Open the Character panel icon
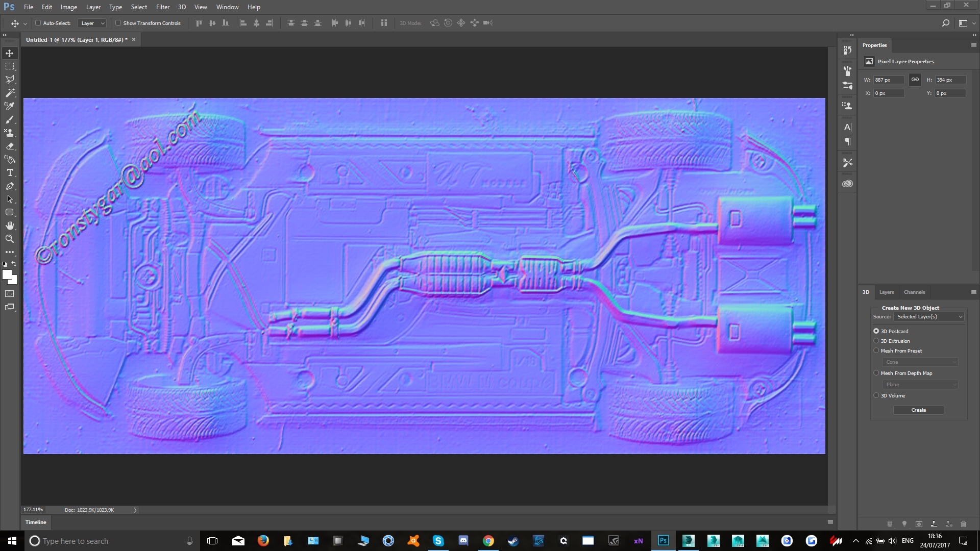The width and height of the screenshot is (980, 551). tap(847, 127)
